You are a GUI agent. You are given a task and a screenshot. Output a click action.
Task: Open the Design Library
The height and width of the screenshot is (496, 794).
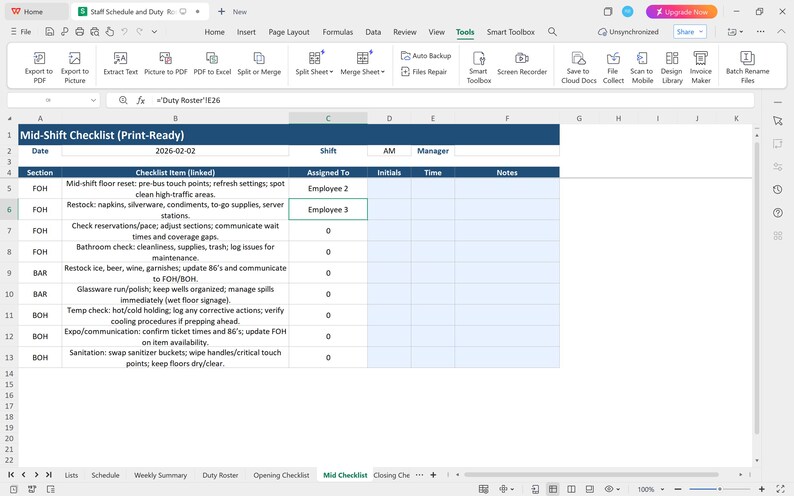click(671, 67)
